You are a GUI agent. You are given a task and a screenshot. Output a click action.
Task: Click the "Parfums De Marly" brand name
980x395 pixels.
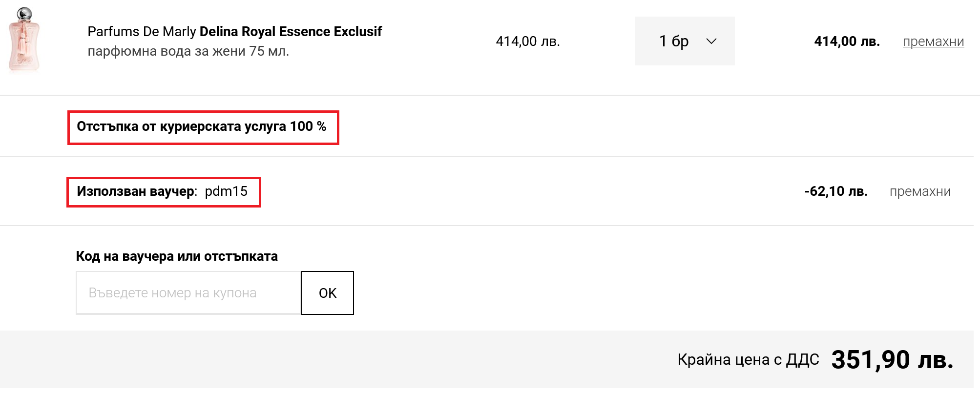click(142, 32)
